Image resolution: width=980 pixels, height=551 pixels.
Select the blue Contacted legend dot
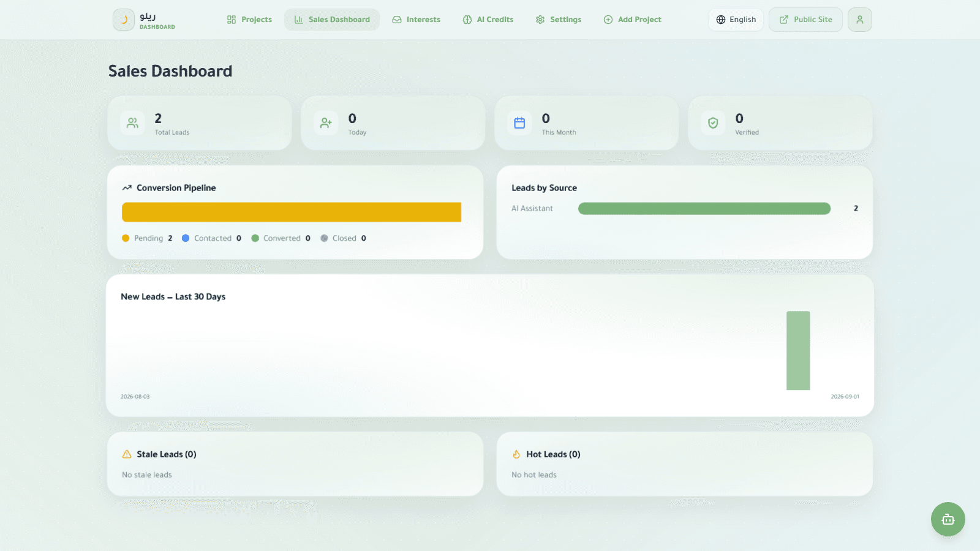(x=186, y=238)
